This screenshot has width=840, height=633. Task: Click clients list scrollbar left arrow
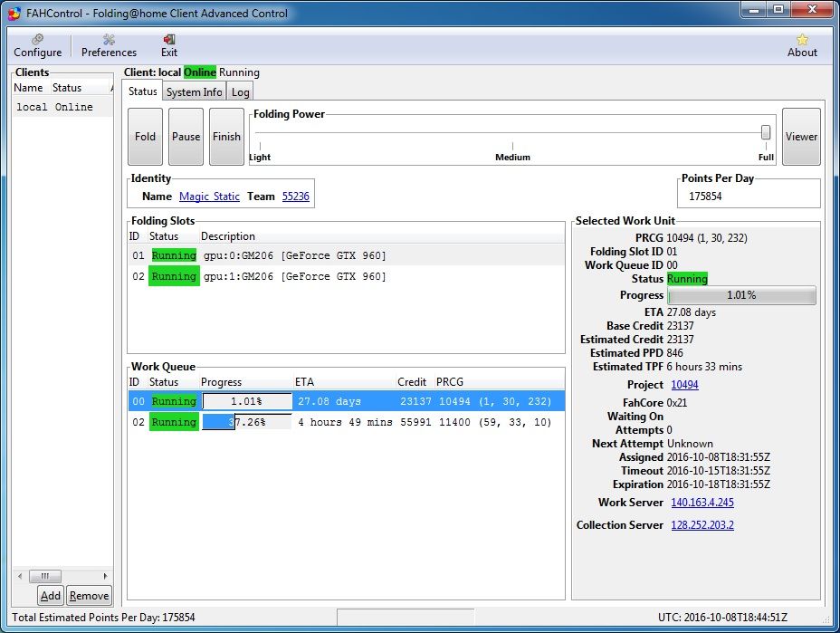(x=20, y=576)
